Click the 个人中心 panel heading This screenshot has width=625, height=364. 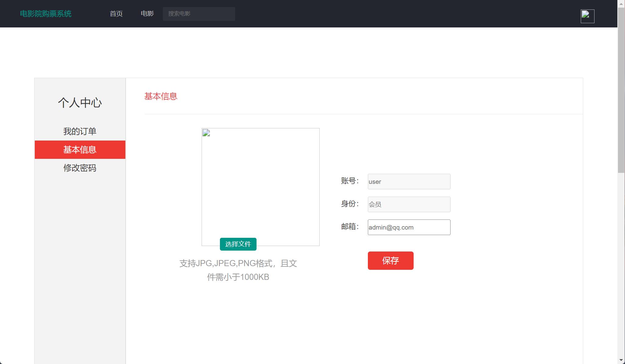click(80, 103)
